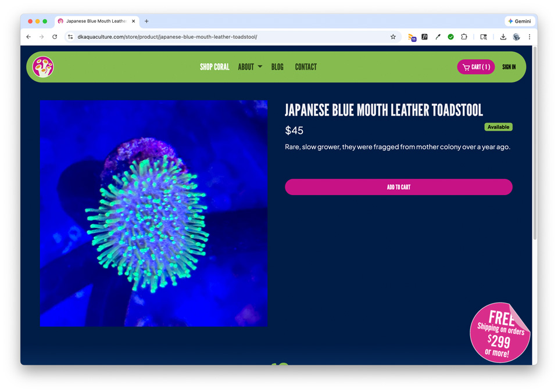The image size is (558, 392).
Task: Open the Contact page
Action: tap(306, 67)
